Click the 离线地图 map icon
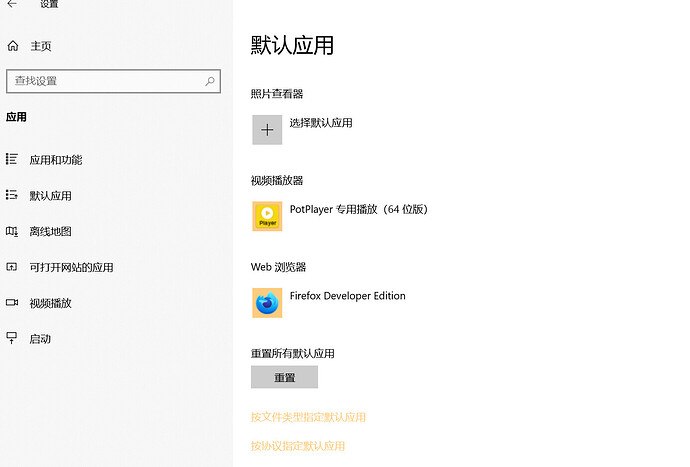Image resolution: width=690 pixels, height=467 pixels. click(x=12, y=231)
